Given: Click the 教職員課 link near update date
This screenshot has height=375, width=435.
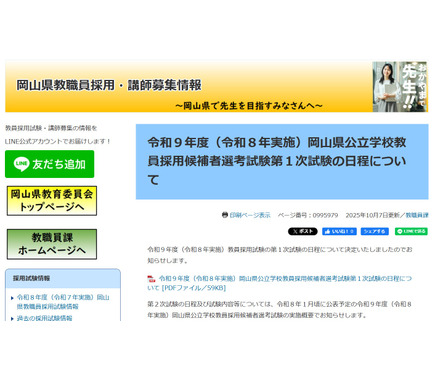Looking at the screenshot, I should (417, 215).
